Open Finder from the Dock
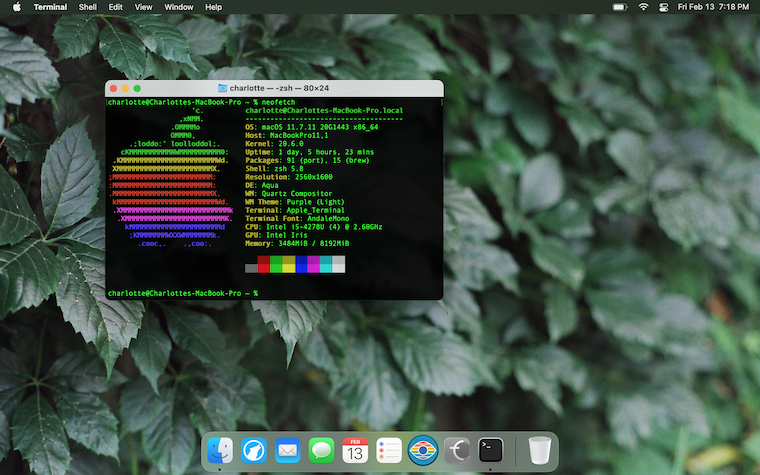The width and height of the screenshot is (760, 475). tap(220, 451)
